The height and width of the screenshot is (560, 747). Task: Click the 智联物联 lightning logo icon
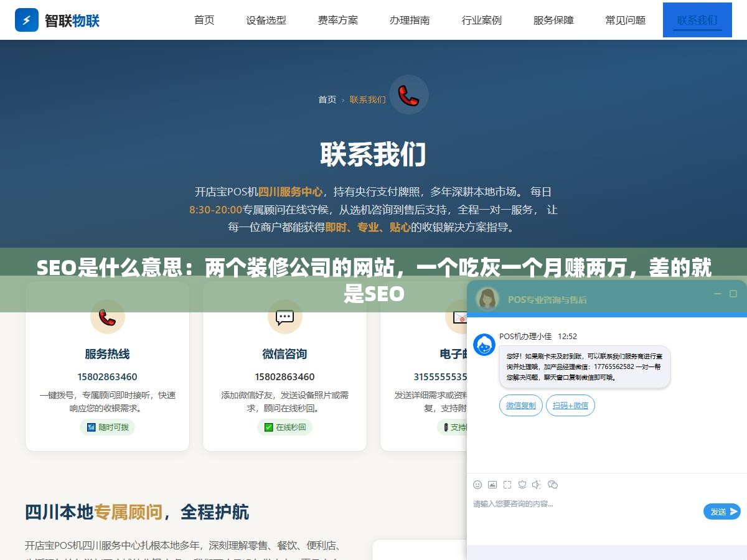pyautogui.click(x=27, y=20)
